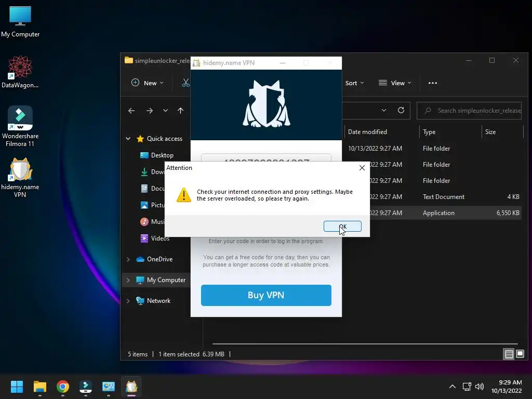This screenshot has width=532, height=399.
Task: Sort by Type column header
Action: pyautogui.click(x=429, y=132)
